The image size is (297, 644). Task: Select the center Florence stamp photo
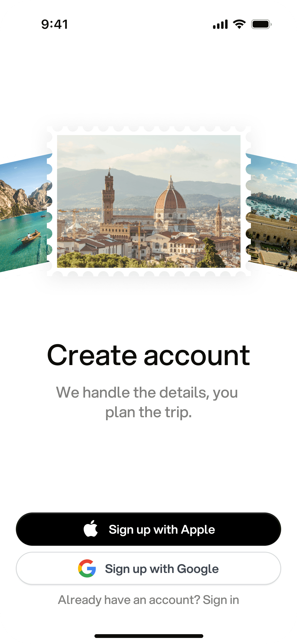coord(149,201)
